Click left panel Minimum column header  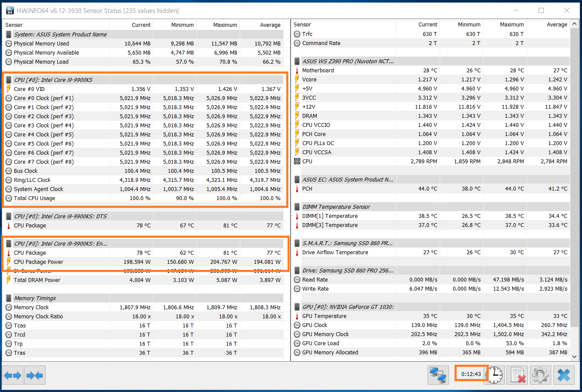(175, 25)
